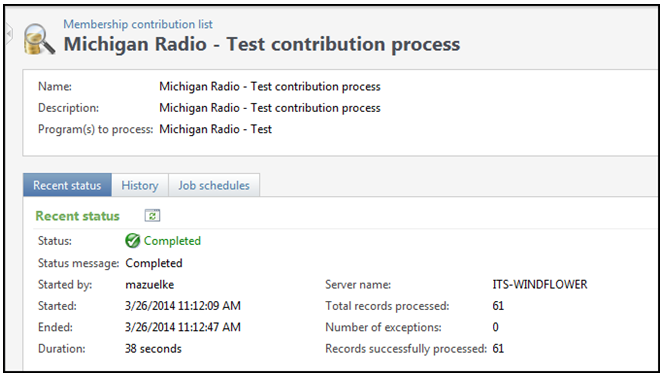Click the Number of exceptions value 0
Screen dimensions: 664x376
(x=495, y=327)
